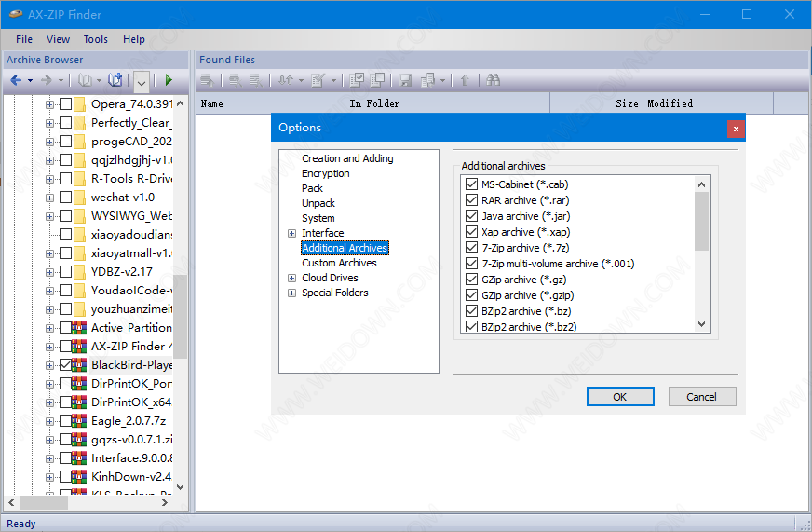
Task: Uncheck the BlackBird-Player tree checkbox
Action: [65, 365]
